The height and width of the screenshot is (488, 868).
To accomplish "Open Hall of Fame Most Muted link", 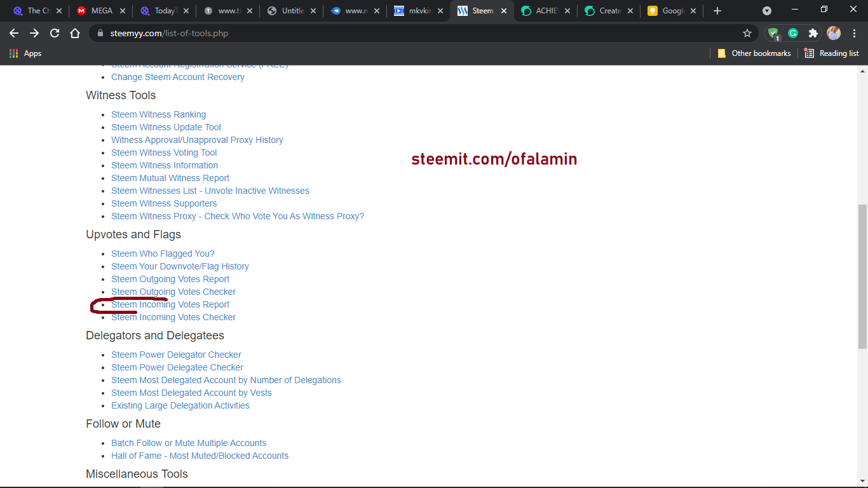I will [200, 456].
